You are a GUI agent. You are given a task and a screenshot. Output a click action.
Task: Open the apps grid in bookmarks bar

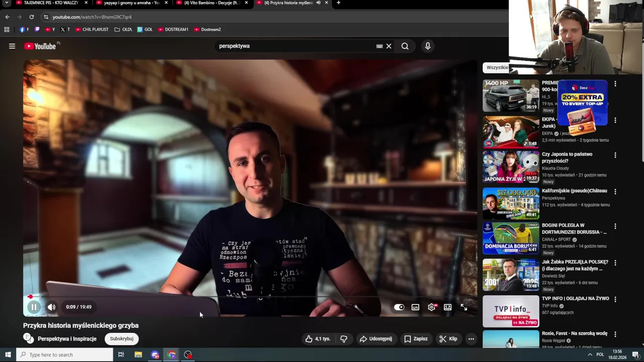pyautogui.click(x=7, y=30)
